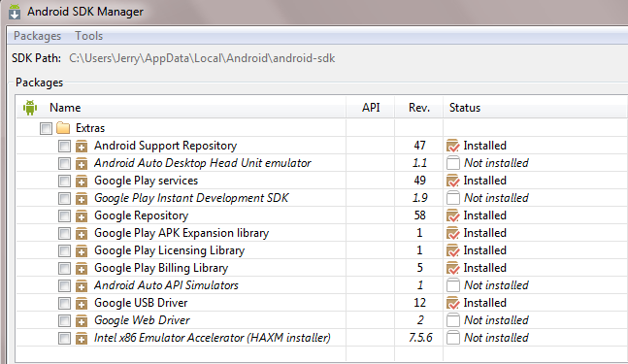Click package icon of Google USB Driver

82,304
